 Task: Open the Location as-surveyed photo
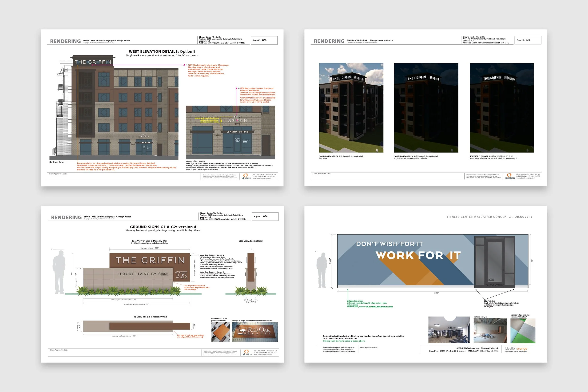click(490, 331)
